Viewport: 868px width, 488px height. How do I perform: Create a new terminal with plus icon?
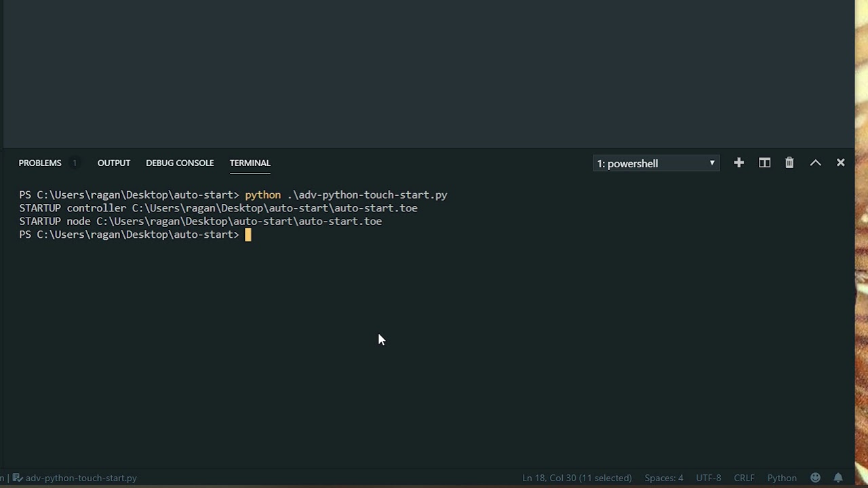click(738, 163)
